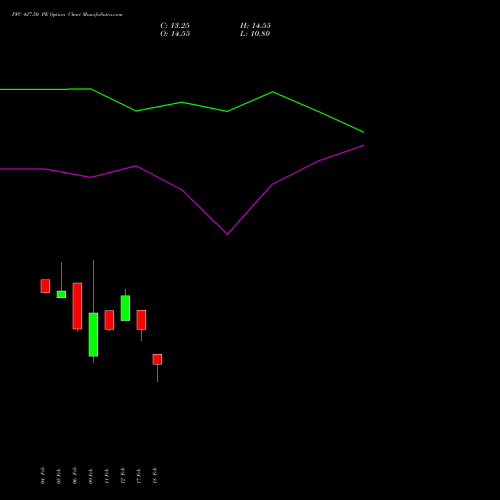Click the small green candle above 05 Feb
This screenshot has width=500, height=500.
pyautogui.click(x=61, y=294)
